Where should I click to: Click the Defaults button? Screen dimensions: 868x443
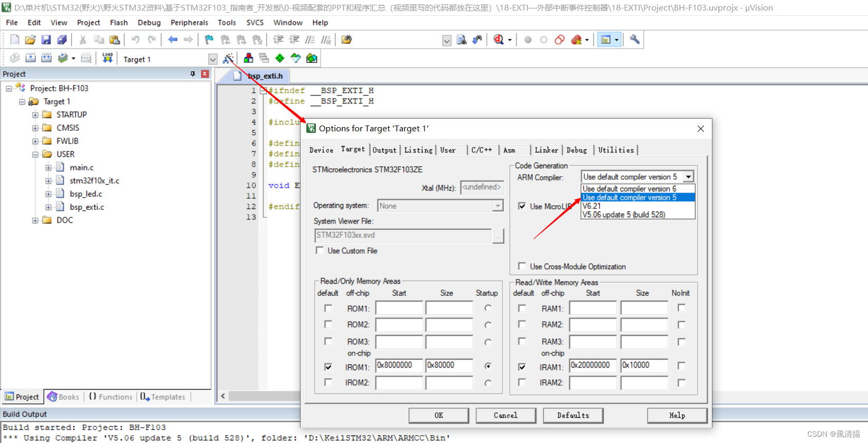(x=573, y=416)
